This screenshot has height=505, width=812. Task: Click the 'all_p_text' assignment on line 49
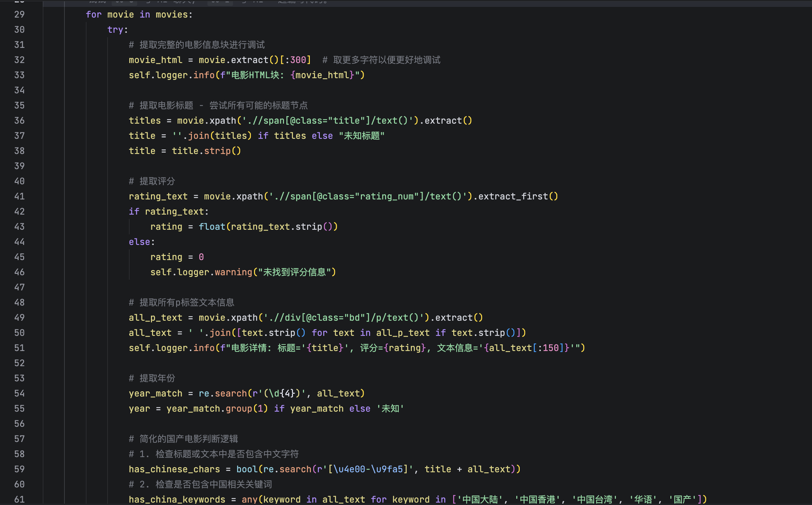(155, 318)
